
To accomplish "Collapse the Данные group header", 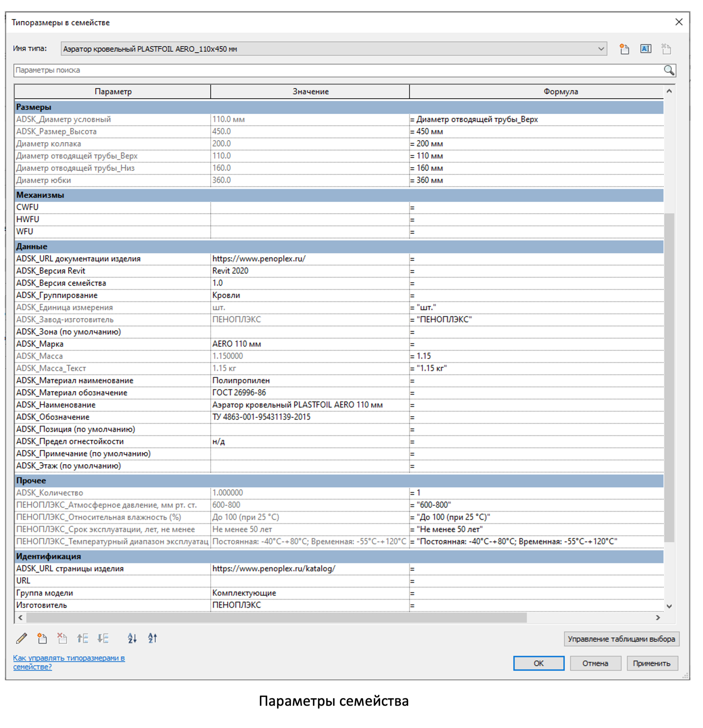I will coord(339,247).
